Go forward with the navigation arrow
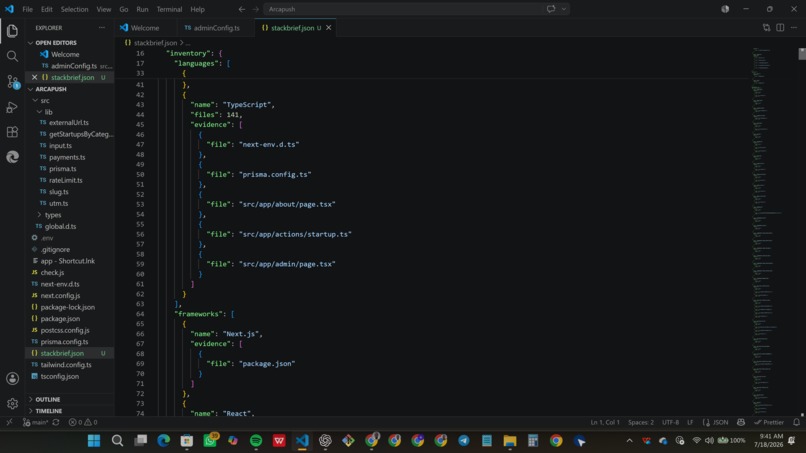 255,9
